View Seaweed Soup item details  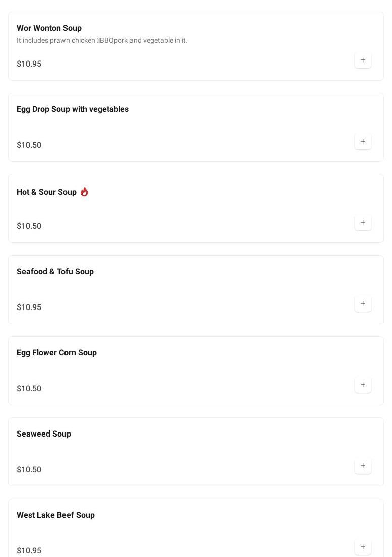point(44,434)
